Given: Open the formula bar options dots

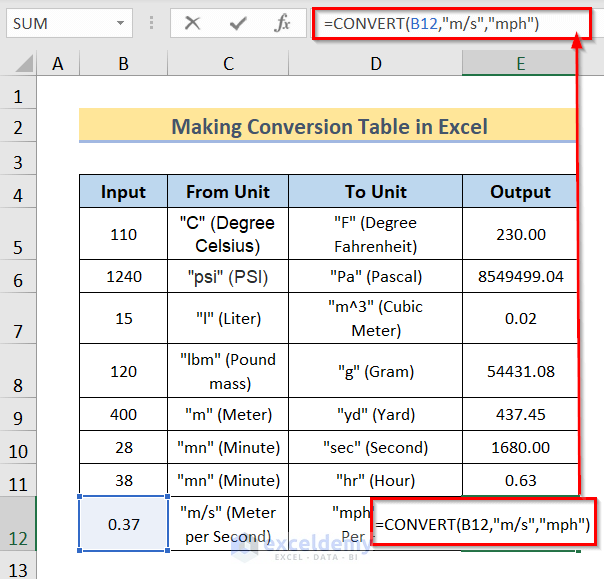Looking at the screenshot, I should [x=151, y=23].
